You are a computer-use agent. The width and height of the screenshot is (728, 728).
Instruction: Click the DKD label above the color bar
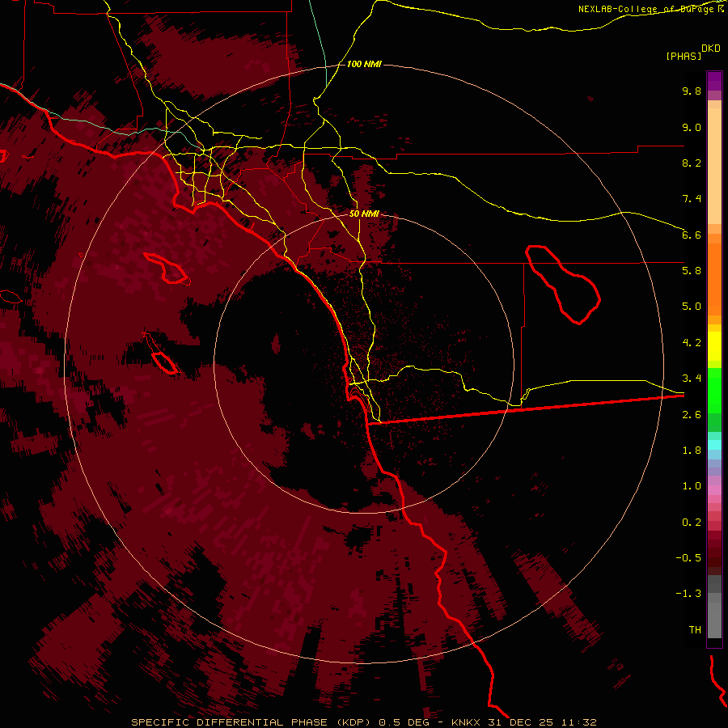tap(711, 48)
